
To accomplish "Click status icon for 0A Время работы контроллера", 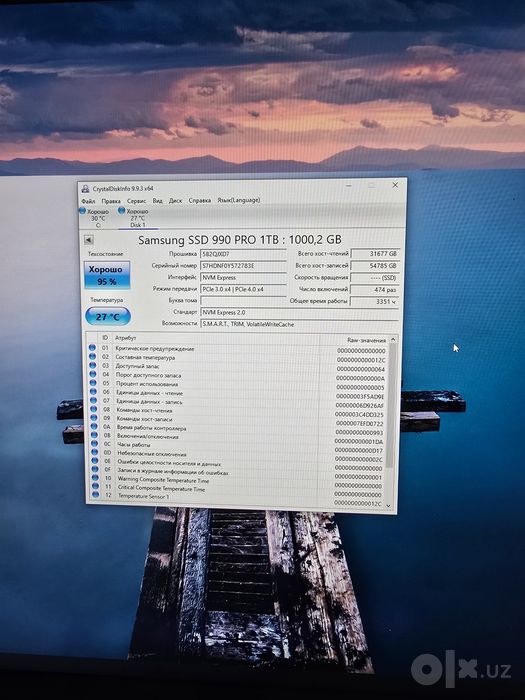I will (x=94, y=426).
